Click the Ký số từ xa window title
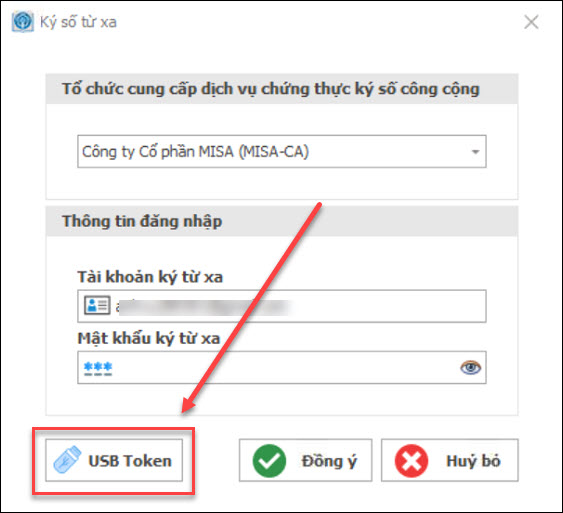This screenshot has height=513, width=563. click(78, 22)
